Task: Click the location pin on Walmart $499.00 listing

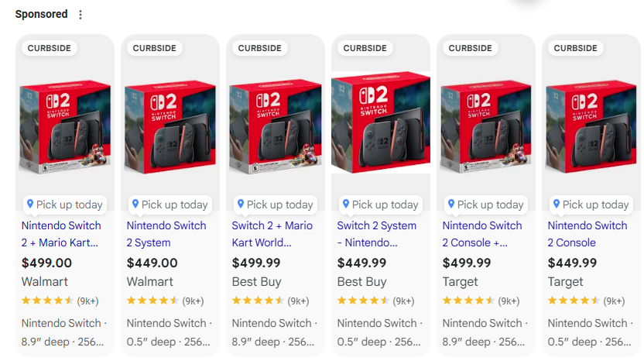Action: coord(30,204)
